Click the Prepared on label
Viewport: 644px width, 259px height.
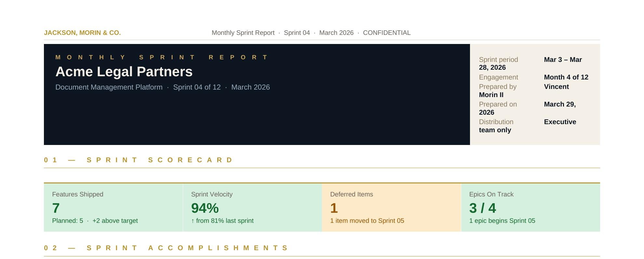498,104
